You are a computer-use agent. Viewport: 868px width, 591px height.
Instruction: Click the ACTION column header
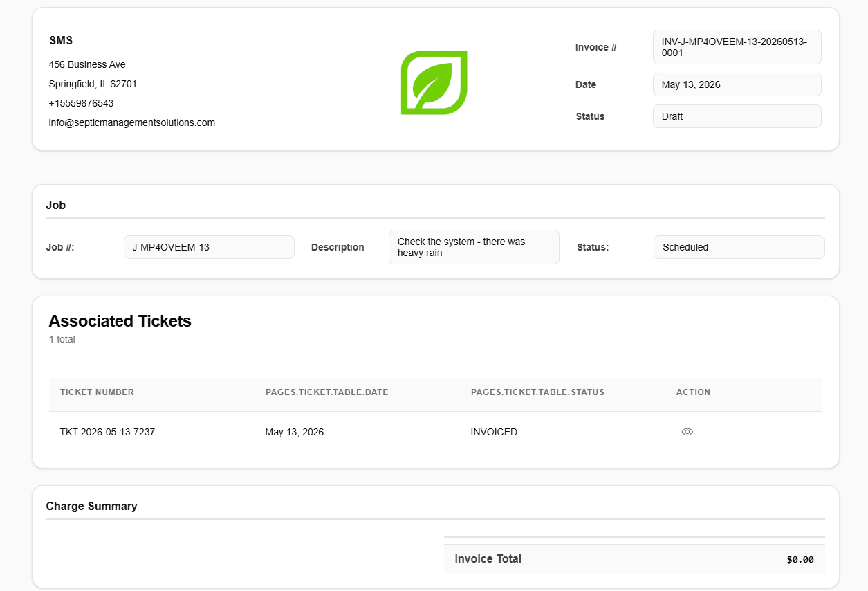click(693, 392)
